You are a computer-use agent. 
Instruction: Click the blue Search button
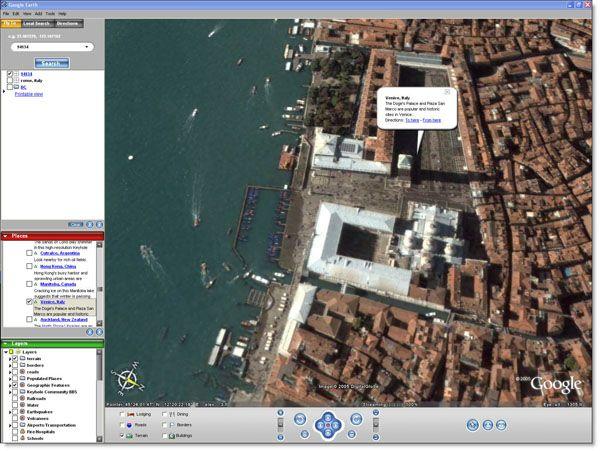[x=52, y=63]
